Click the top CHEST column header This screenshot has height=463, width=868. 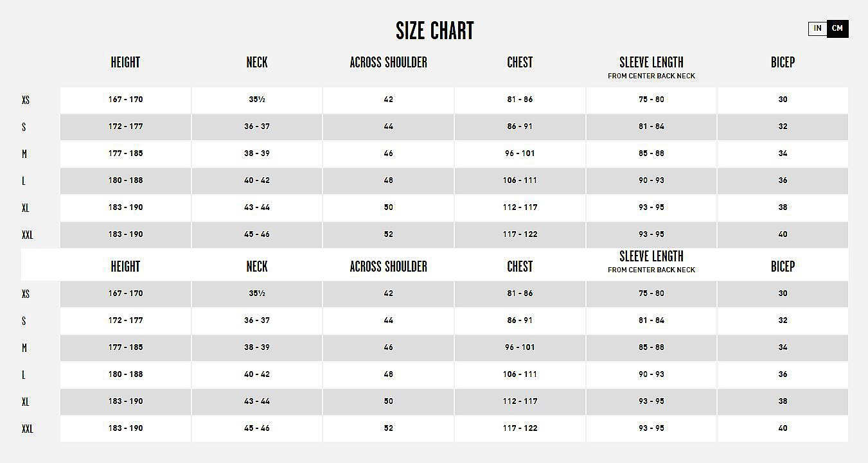[520, 62]
